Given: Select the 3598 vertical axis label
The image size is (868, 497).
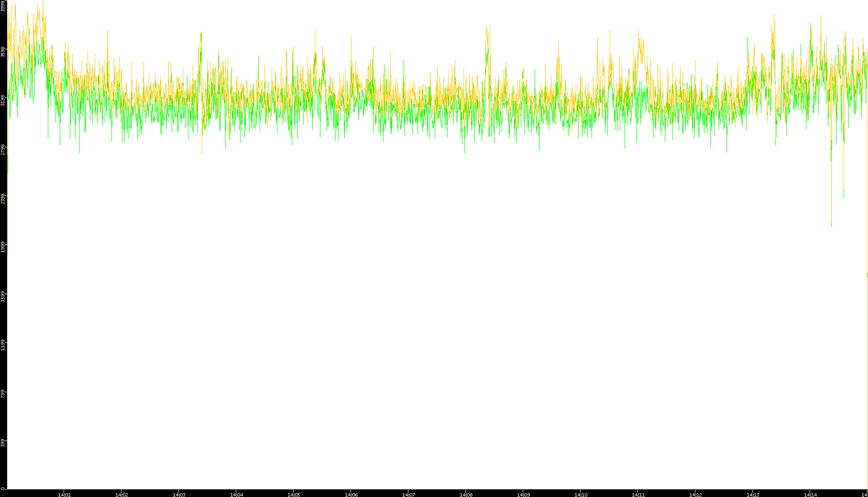Looking at the screenshot, I should pos(3,52).
